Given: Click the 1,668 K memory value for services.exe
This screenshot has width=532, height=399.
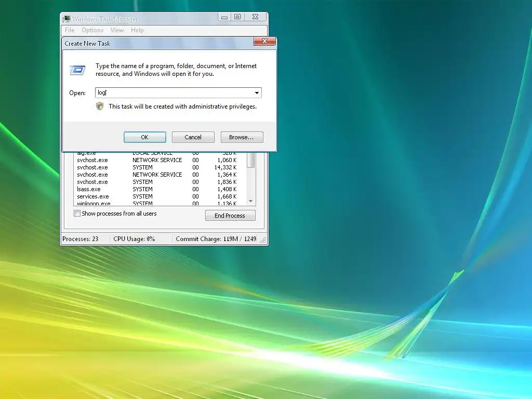Looking at the screenshot, I should pos(227,196).
